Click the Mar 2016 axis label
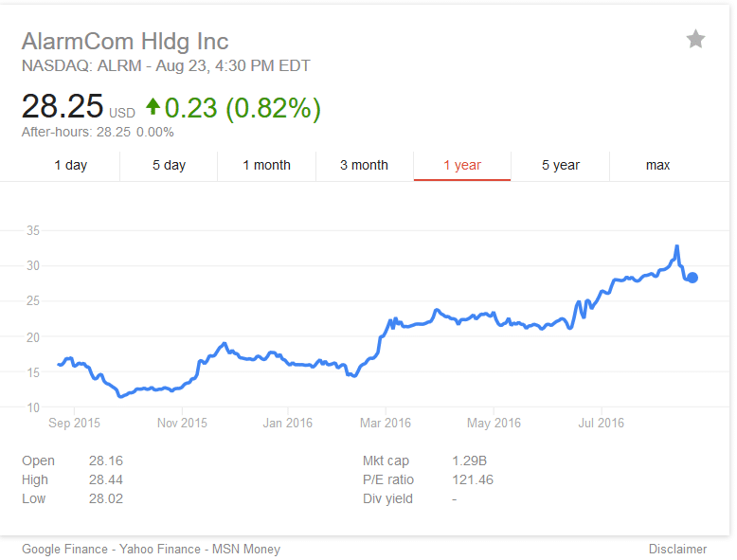737x560 pixels. [386, 424]
